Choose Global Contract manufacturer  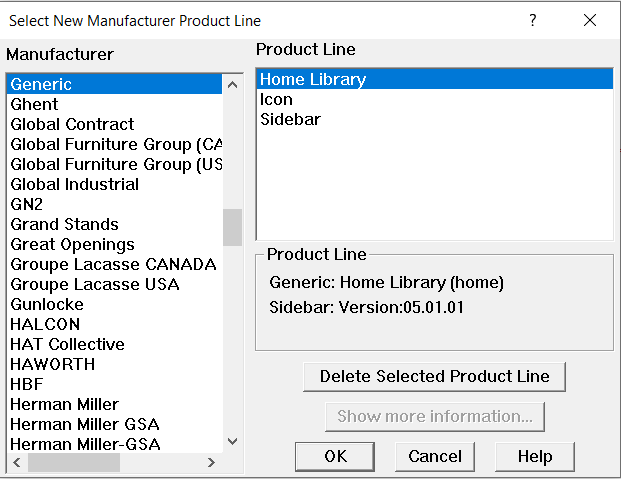click(114, 124)
